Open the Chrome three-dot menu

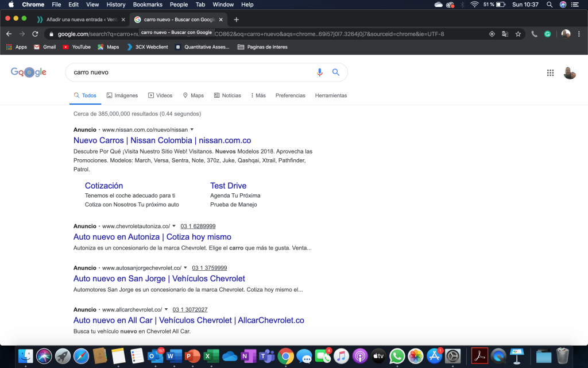coord(579,34)
